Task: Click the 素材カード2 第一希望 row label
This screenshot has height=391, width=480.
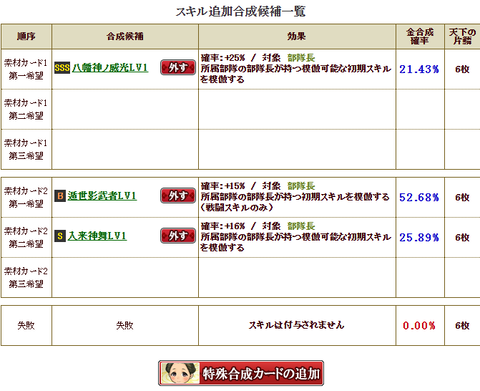Action: coord(26,197)
